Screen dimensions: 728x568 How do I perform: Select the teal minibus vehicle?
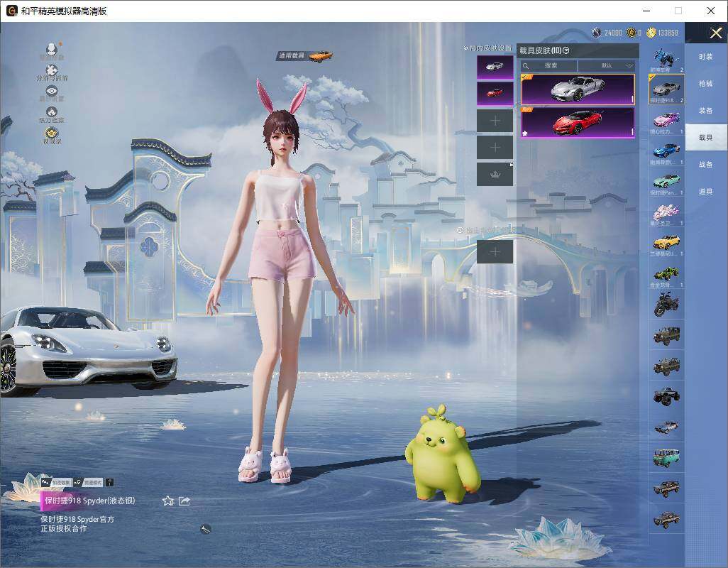pos(667,457)
